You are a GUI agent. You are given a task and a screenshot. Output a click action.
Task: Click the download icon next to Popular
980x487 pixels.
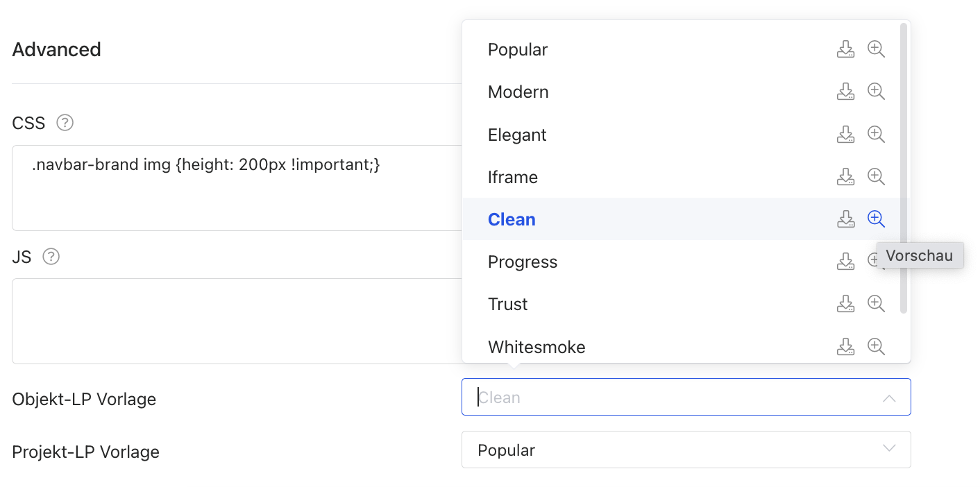point(845,49)
